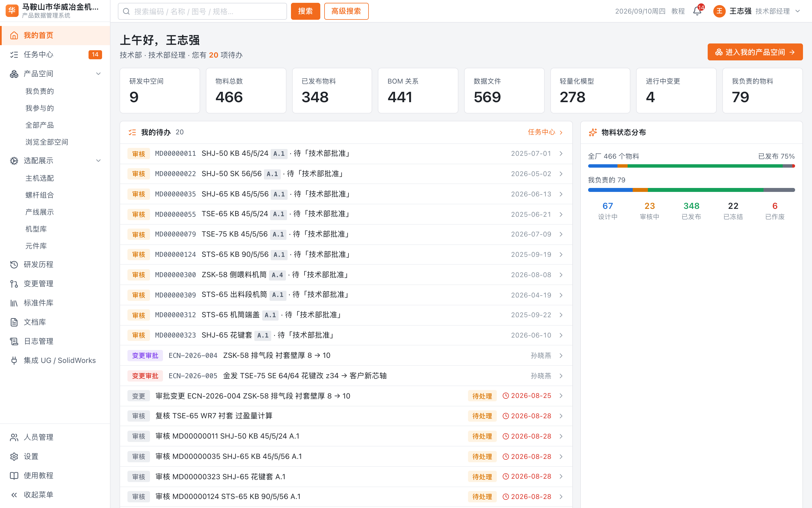Viewport: 812px width, 508px height.
Task: Focus the 搜索编码 search input field
Action: (202, 11)
